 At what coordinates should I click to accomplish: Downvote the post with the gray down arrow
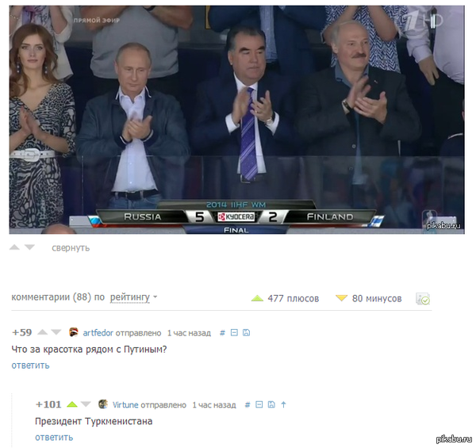[29, 247]
